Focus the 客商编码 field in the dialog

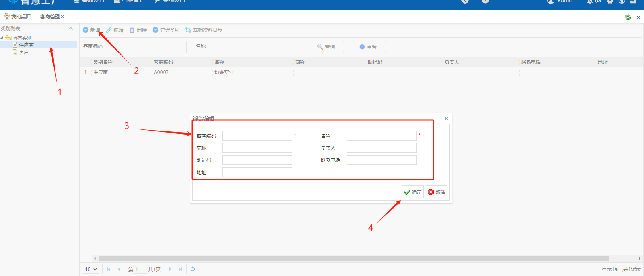(257, 136)
